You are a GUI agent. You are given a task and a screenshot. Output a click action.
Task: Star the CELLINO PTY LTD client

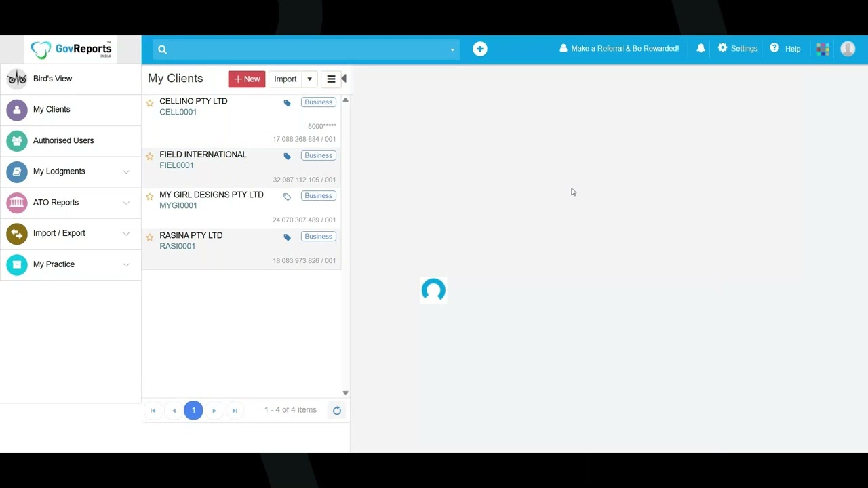tap(150, 103)
